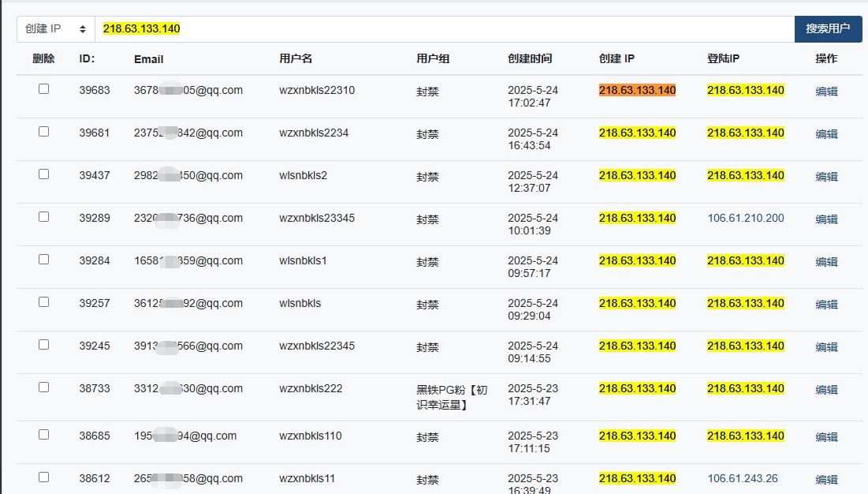
Task: Tick the checkbox for user ID 39683
Action: pyautogui.click(x=43, y=89)
